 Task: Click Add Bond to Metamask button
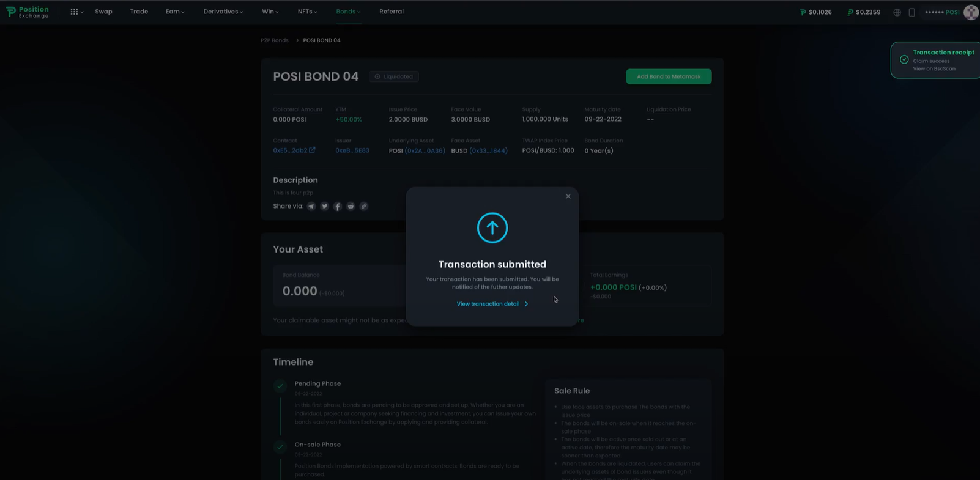pyautogui.click(x=669, y=76)
